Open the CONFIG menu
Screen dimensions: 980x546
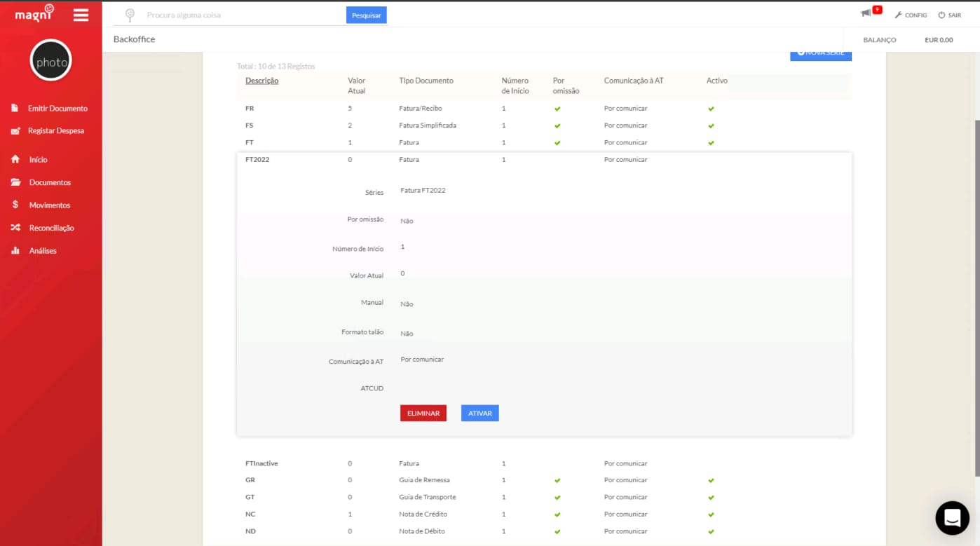point(911,15)
